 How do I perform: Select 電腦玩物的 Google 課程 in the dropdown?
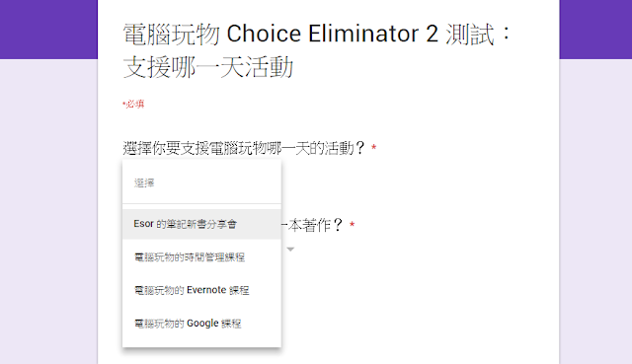tap(201, 324)
